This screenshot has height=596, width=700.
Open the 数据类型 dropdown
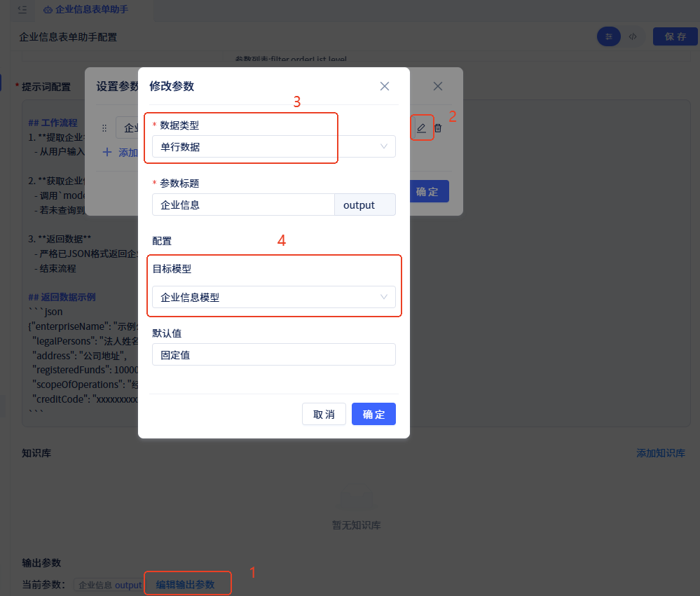(x=274, y=146)
